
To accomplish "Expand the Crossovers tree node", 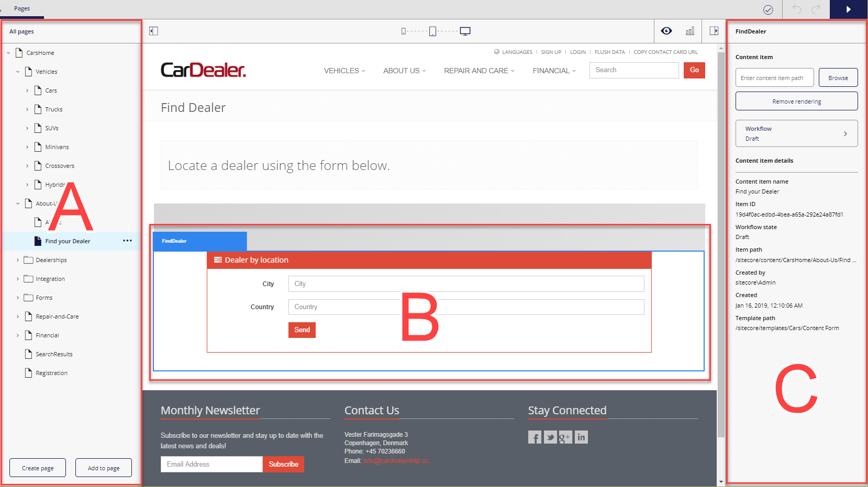I will [x=27, y=166].
